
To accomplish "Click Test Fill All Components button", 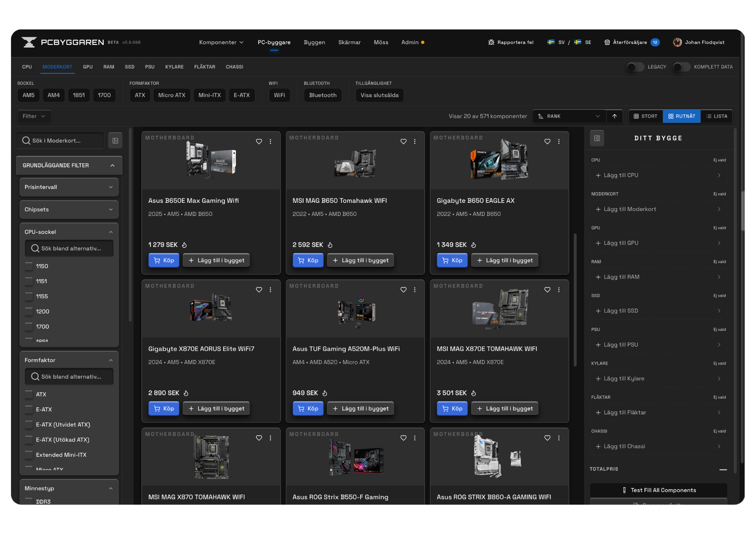I will (x=658, y=490).
